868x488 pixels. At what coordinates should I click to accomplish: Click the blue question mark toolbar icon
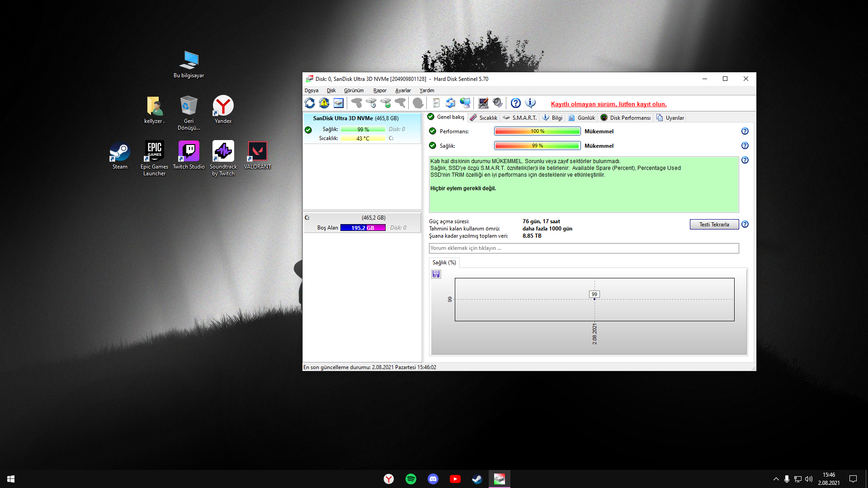516,103
